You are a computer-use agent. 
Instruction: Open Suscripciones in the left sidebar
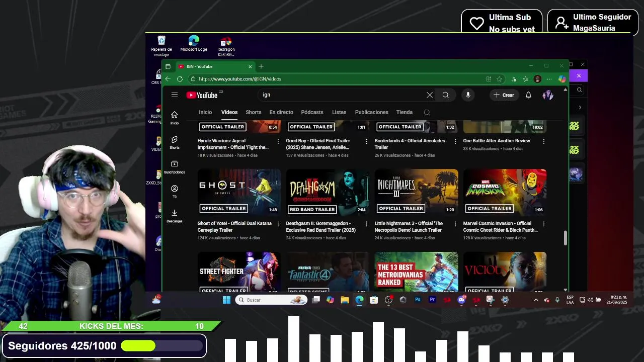tap(175, 167)
